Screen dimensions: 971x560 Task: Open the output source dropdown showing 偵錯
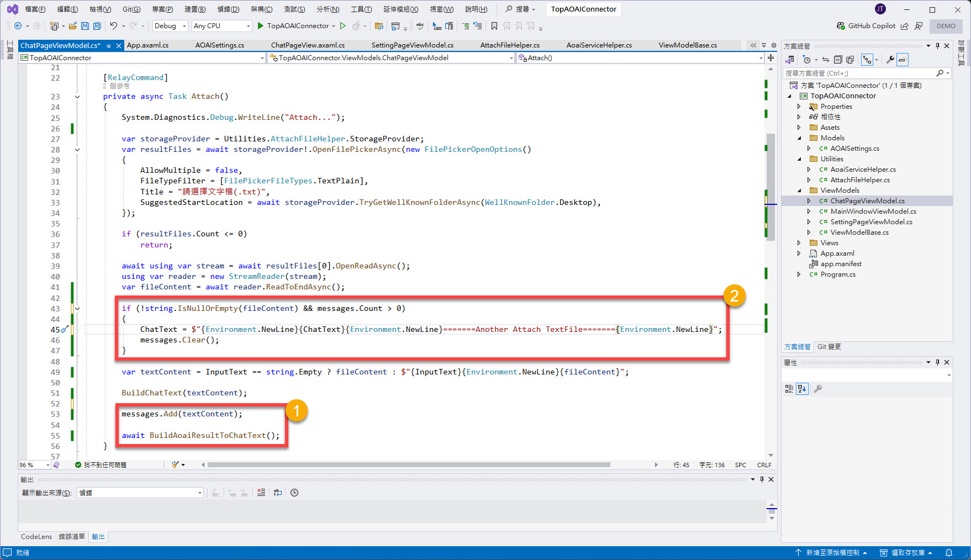pyautogui.click(x=141, y=493)
